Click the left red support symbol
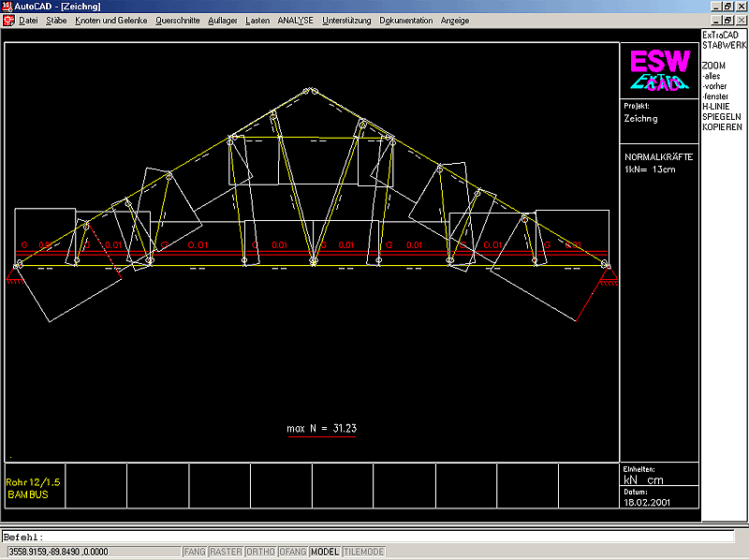This screenshot has width=749, height=560. (15, 276)
